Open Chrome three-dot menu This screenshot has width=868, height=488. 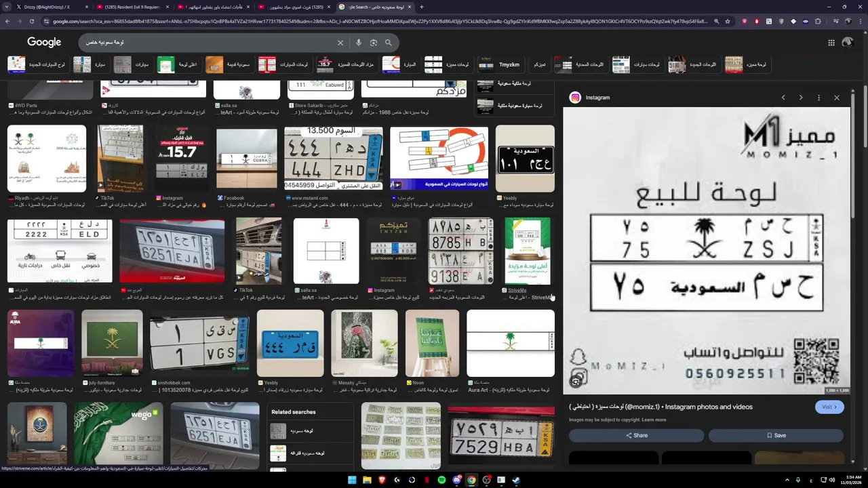point(861,21)
